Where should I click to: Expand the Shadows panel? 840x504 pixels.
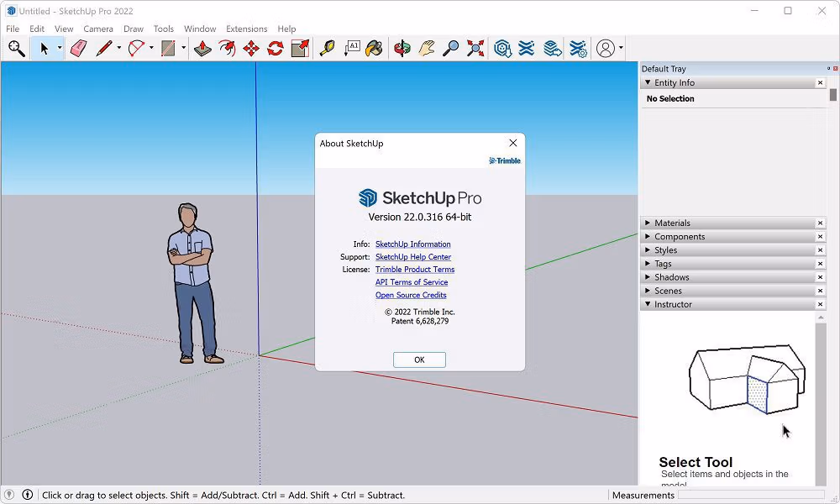pos(648,277)
